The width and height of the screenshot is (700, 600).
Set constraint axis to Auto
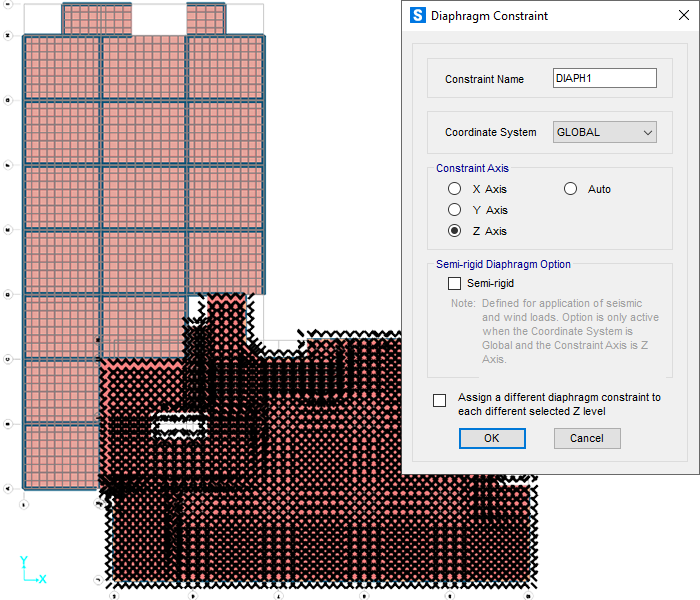(x=571, y=189)
